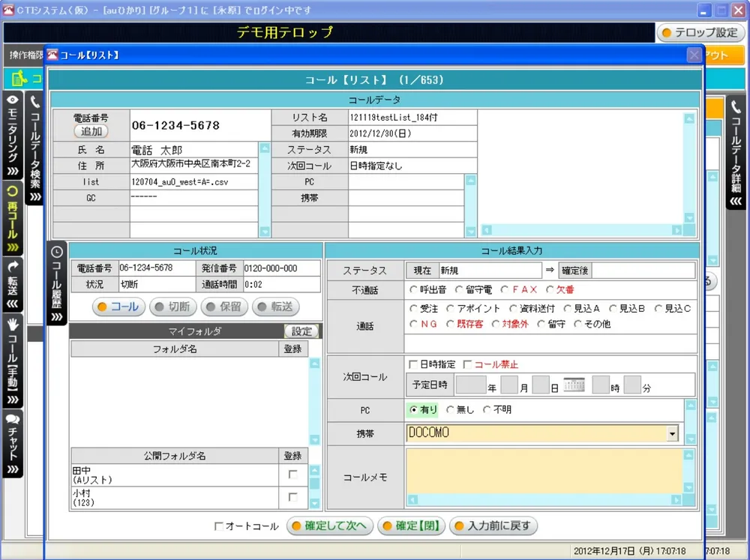Open the コールデータ検索 side tab
Image resolution: width=750 pixels, height=560 pixels.
[35, 149]
